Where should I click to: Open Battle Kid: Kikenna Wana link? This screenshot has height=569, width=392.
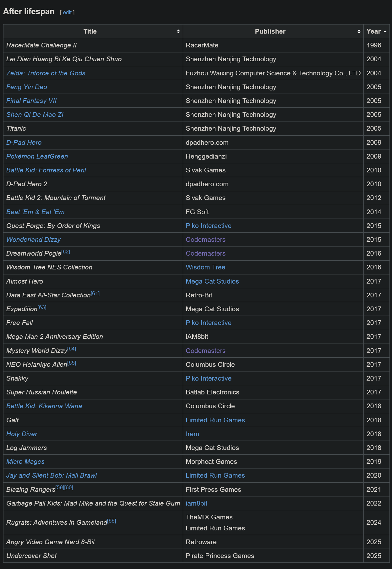[44, 406]
